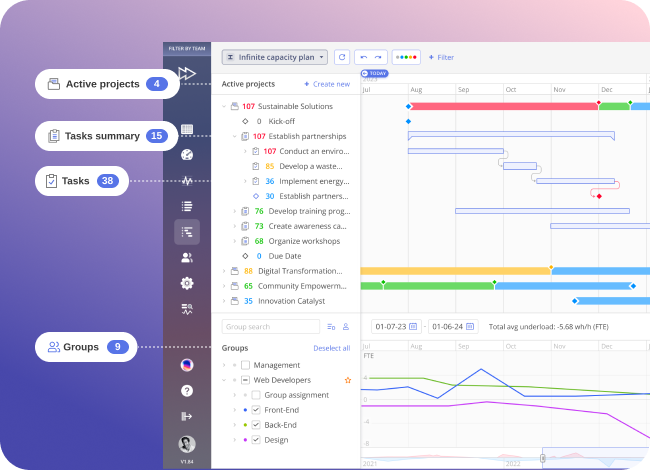Image resolution: width=650 pixels, height=470 pixels.
Task: Uncheck the Front-End group checkbox
Action: coord(256,410)
